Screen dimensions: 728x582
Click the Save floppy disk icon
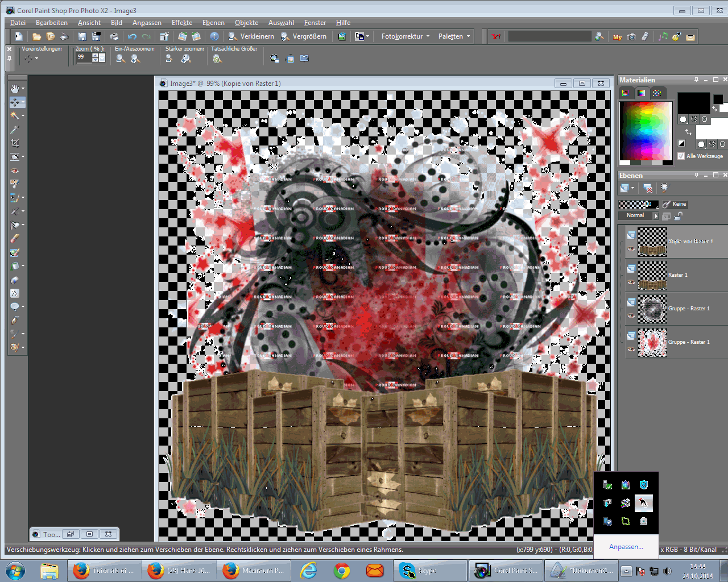(x=82, y=36)
